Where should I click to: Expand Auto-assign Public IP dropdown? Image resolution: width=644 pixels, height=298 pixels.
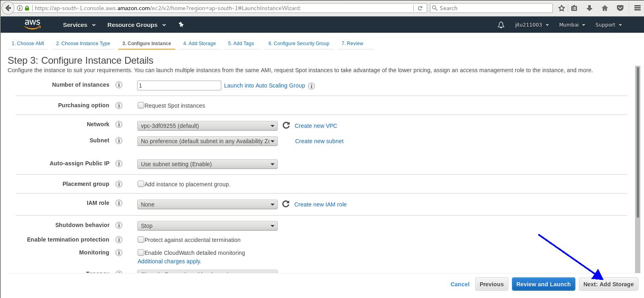(208, 164)
